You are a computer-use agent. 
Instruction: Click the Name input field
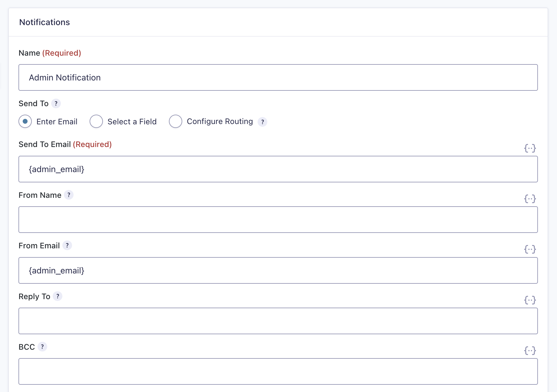click(278, 77)
